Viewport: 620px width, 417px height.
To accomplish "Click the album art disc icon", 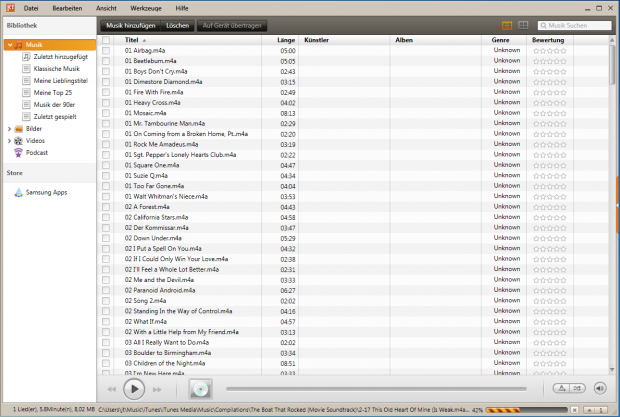I will click(x=200, y=389).
